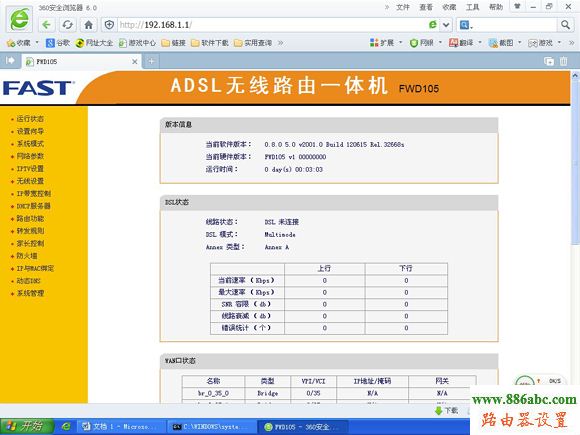Image resolution: width=580 pixels, height=435 pixels.
Task: Open the 游戏 games toolbar button
Action: click(x=540, y=43)
